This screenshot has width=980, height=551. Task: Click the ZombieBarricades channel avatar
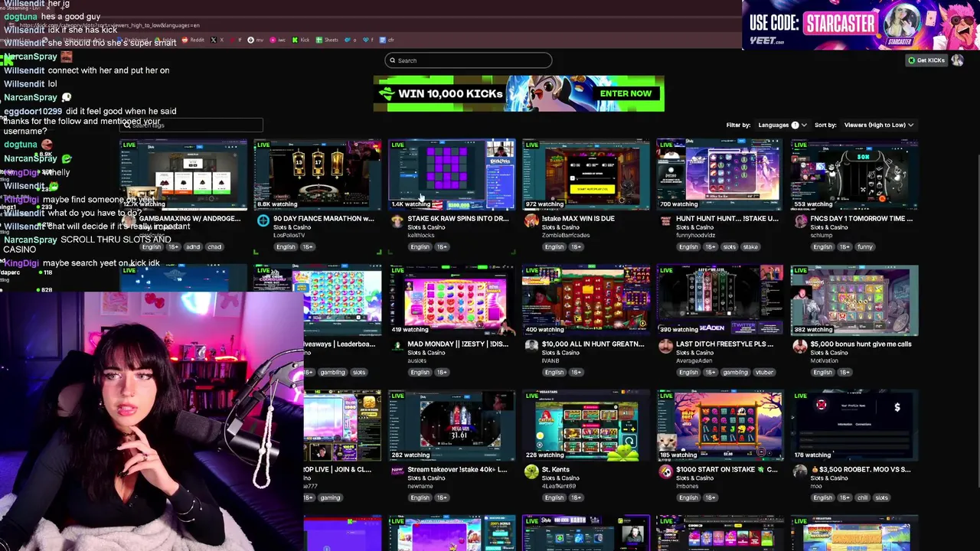click(x=531, y=221)
